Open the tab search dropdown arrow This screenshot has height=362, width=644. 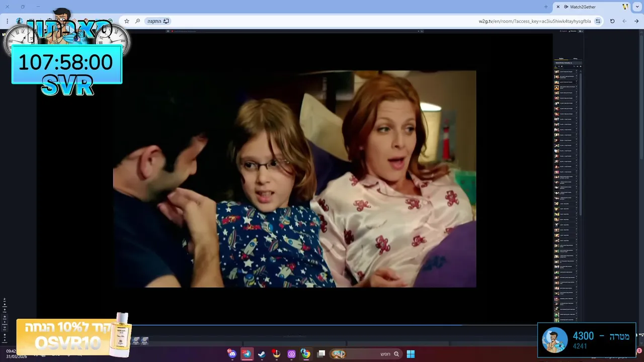(638, 7)
